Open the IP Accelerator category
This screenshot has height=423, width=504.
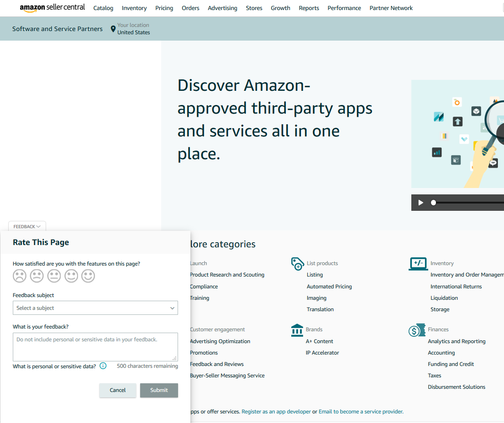click(x=322, y=353)
